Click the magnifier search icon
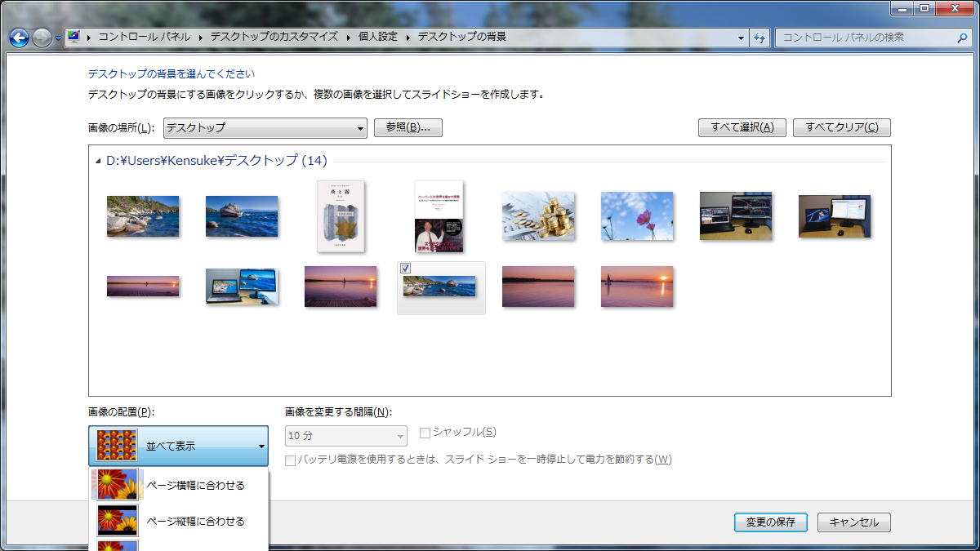The height and width of the screenshot is (551, 980). (x=962, y=38)
